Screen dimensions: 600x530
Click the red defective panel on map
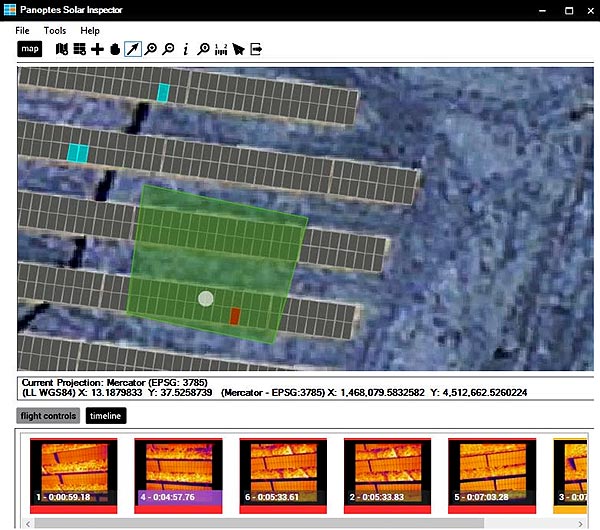(235, 316)
